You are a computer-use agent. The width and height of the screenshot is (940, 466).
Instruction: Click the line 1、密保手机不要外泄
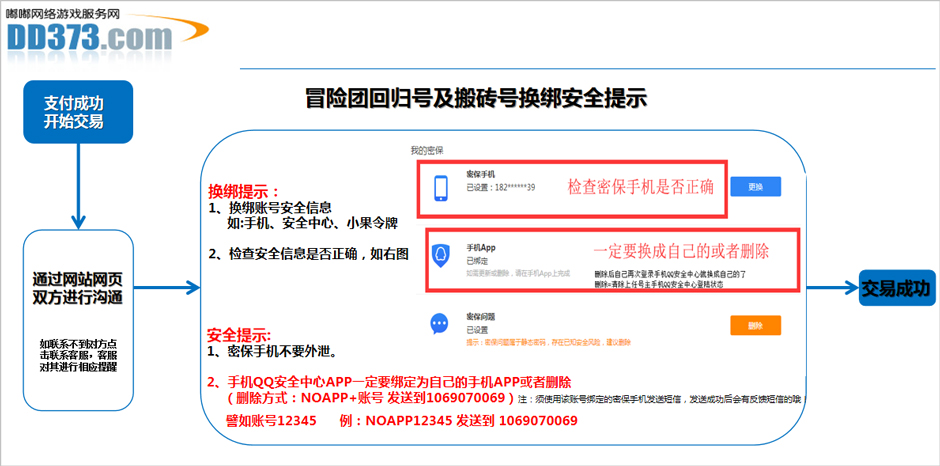[276, 351]
